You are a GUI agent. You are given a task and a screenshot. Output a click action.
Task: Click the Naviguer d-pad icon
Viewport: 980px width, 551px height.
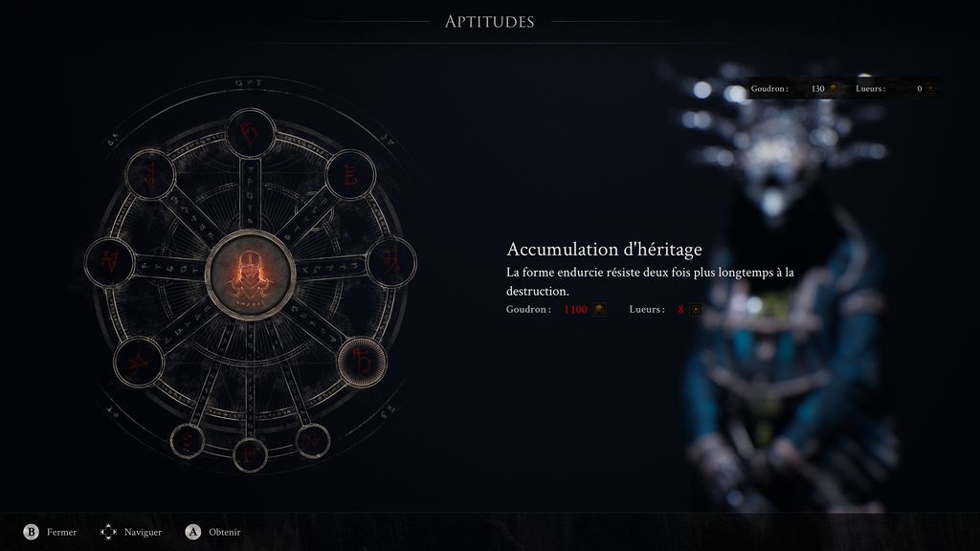click(x=108, y=532)
